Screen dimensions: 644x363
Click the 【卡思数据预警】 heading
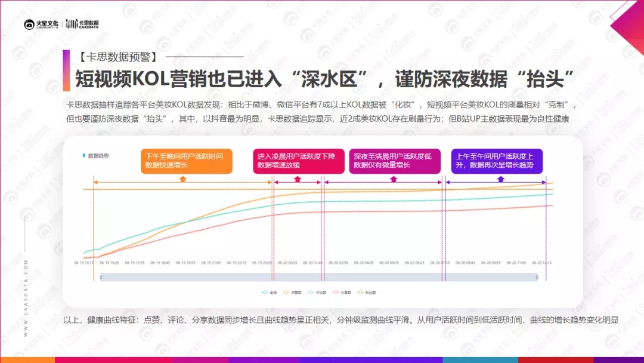pyautogui.click(x=118, y=57)
